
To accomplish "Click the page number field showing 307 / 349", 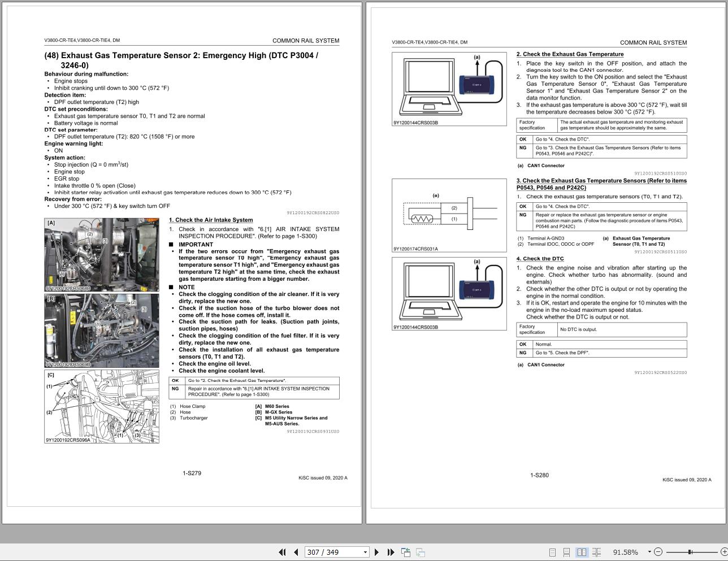I will pos(332,552).
